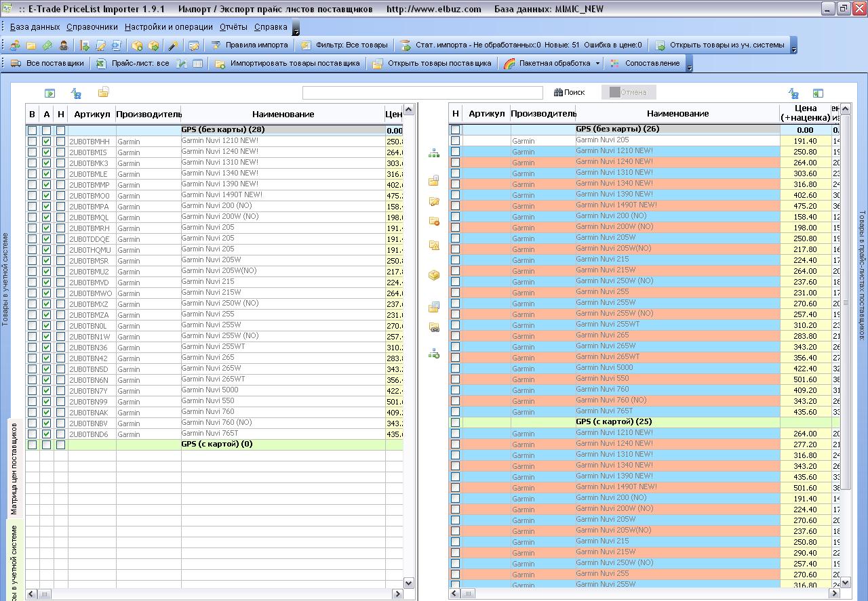Open the Настройки и операции menu

pyautogui.click(x=169, y=27)
